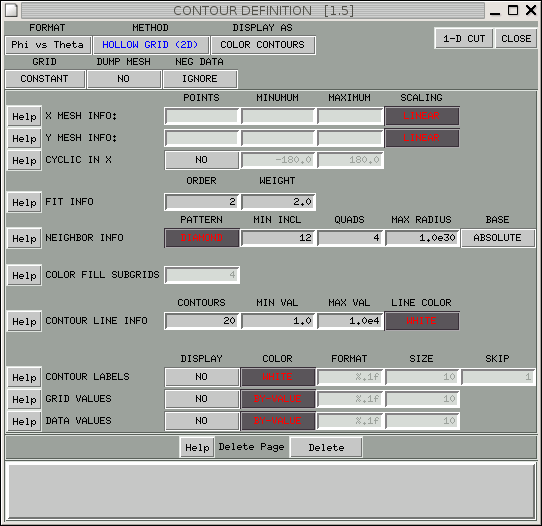Toggle BASE option ABSOLUTE
Viewport: 542px width, 526px height.
tap(498, 238)
